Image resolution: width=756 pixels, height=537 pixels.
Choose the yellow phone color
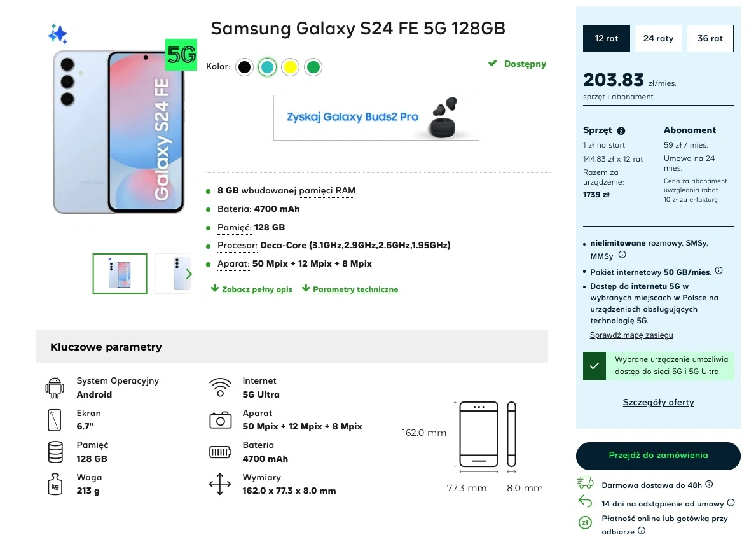coord(290,67)
